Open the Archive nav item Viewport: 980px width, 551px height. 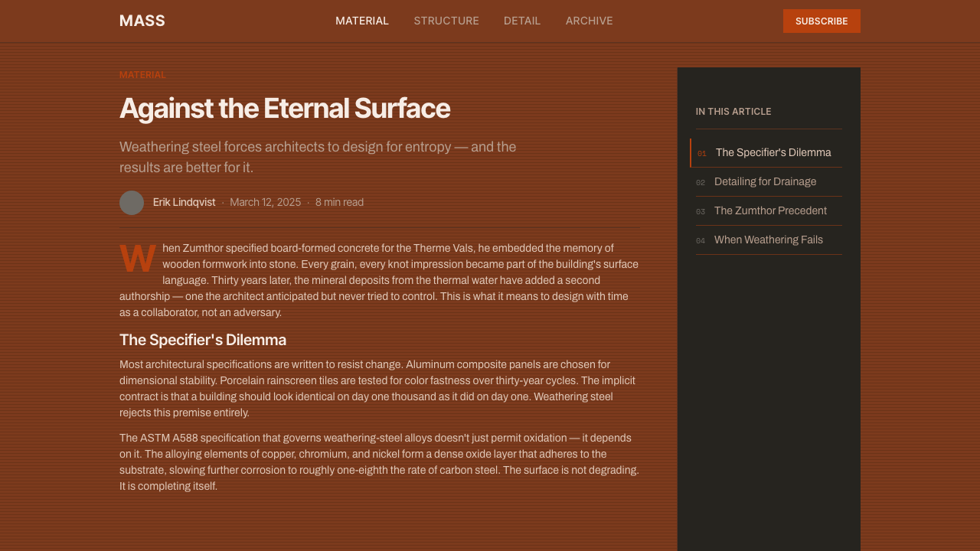coord(590,21)
